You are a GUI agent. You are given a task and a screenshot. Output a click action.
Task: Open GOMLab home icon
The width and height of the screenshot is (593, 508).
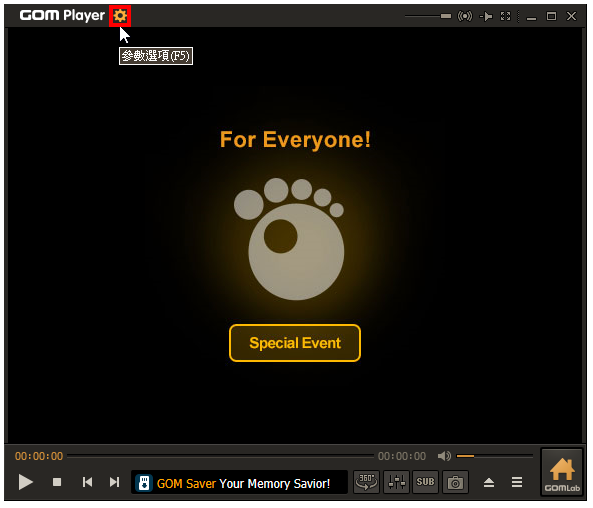tap(562, 472)
